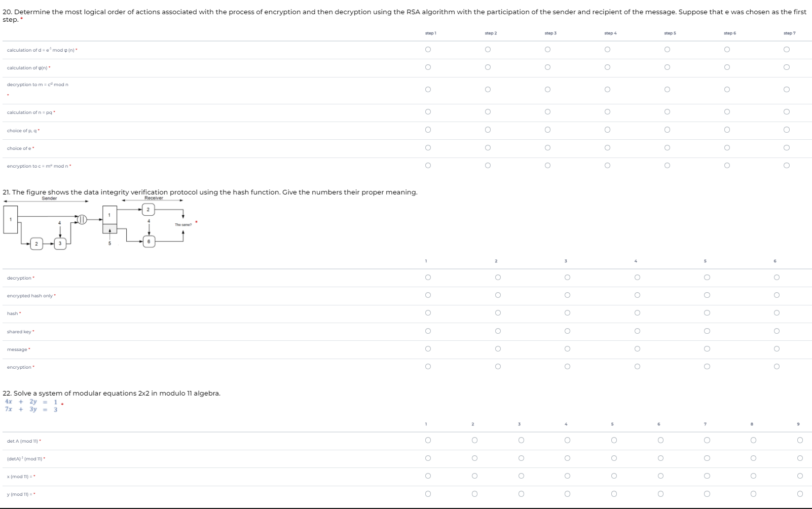The height and width of the screenshot is (509, 812).
Task: Click the "det A (mod 11)" row label
Action: pos(23,441)
